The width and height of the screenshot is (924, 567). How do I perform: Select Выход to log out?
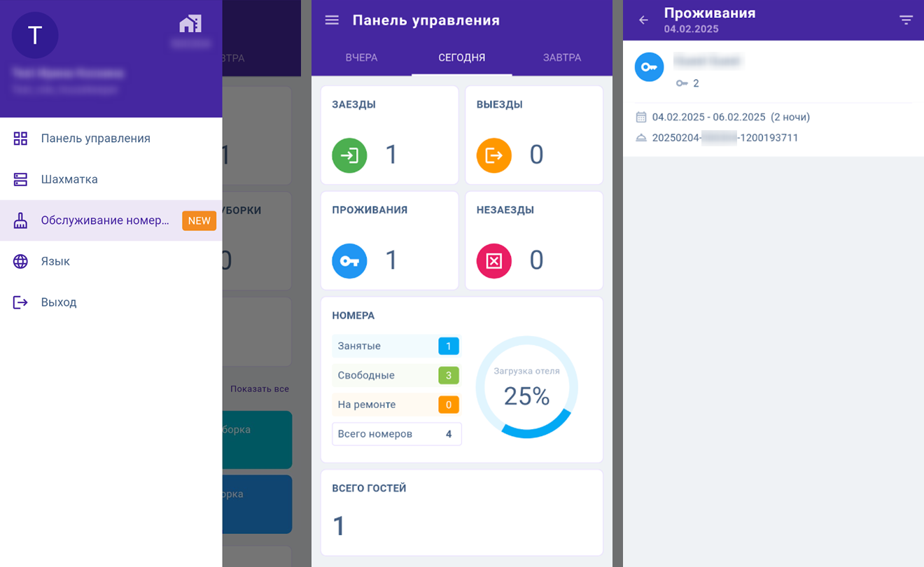(111, 302)
